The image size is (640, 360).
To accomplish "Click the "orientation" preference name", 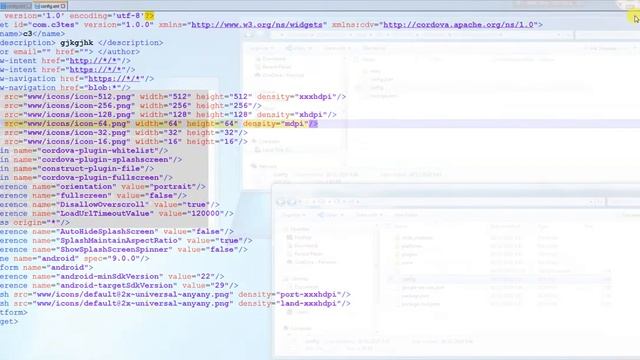I will [86, 187].
